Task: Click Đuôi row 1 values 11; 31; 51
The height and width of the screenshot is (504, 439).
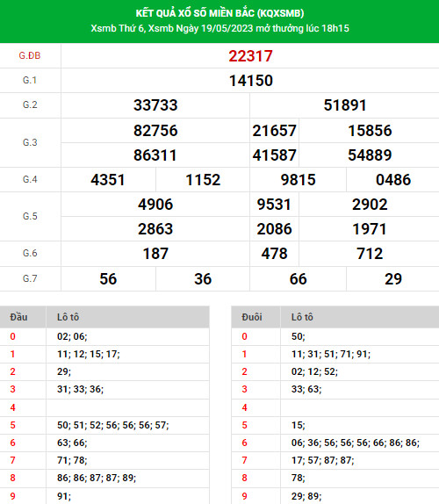Action: tap(313, 354)
